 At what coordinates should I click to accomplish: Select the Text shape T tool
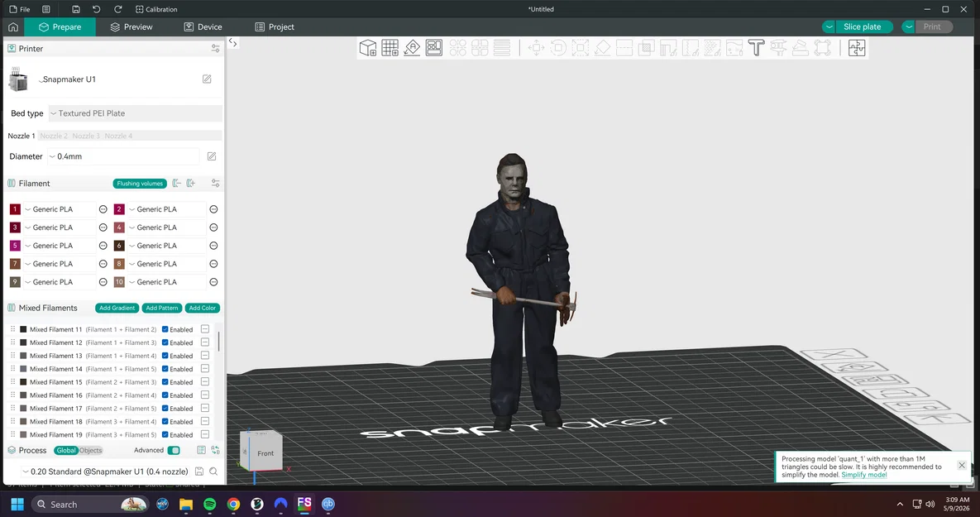click(756, 48)
